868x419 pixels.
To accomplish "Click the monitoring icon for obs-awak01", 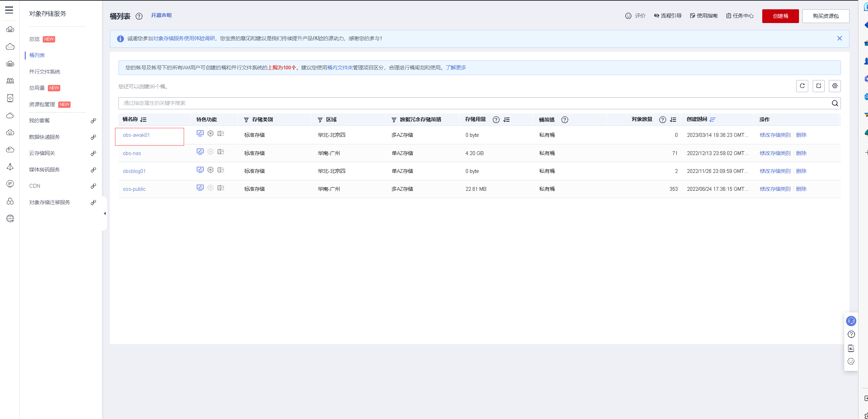I will pos(200,133).
